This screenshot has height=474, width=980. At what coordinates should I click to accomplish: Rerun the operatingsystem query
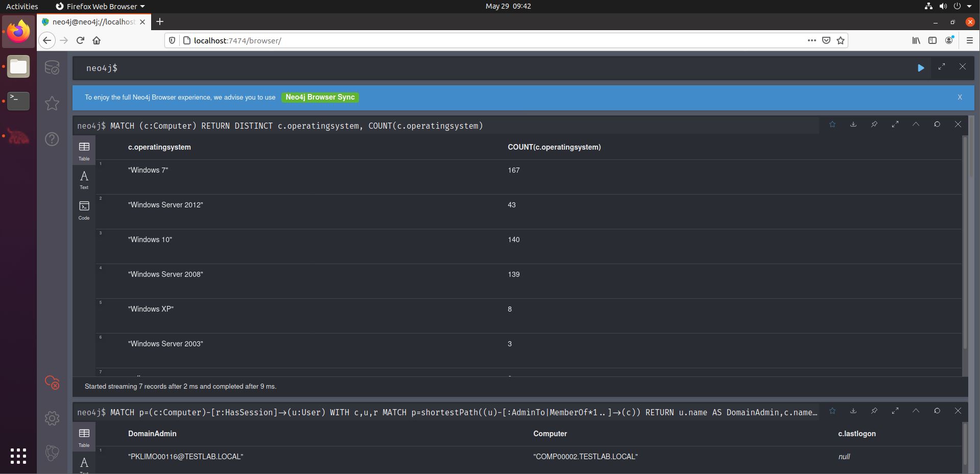point(937,125)
